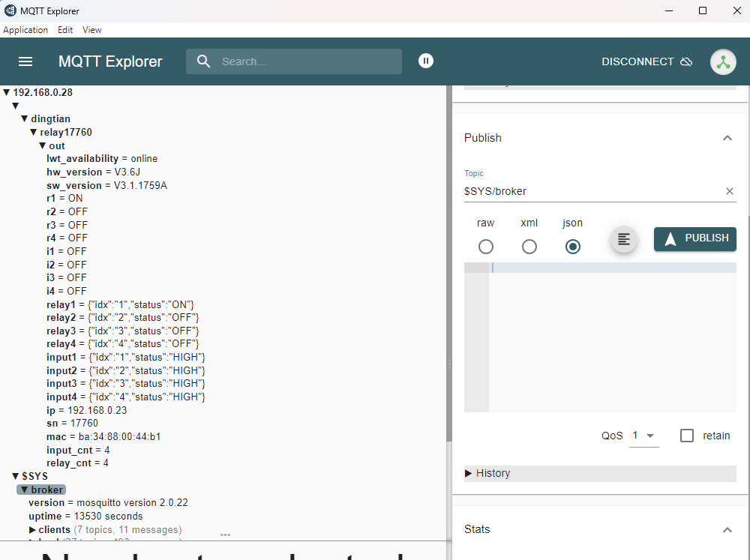Click the green connection avatar icon
750x560 pixels.
pyautogui.click(x=723, y=61)
